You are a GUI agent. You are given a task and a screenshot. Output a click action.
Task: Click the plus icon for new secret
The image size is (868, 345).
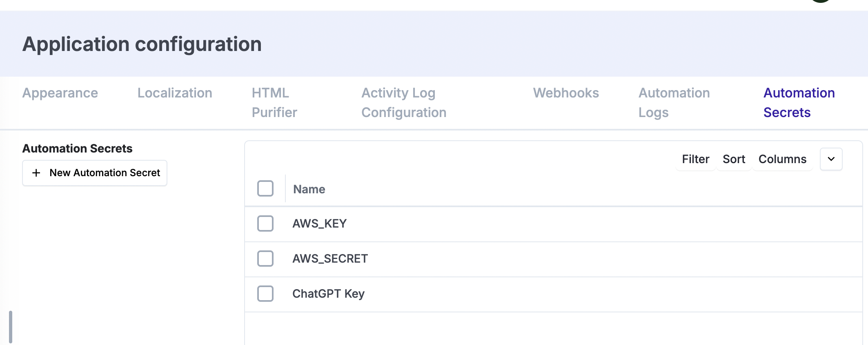(x=36, y=173)
